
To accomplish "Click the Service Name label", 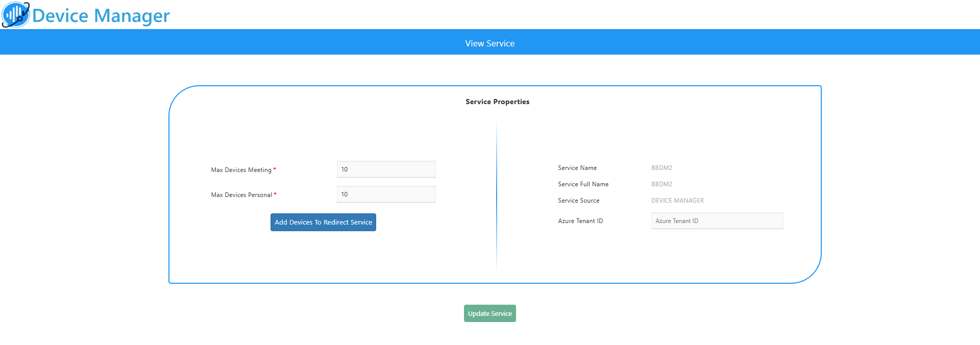I will 577,168.
